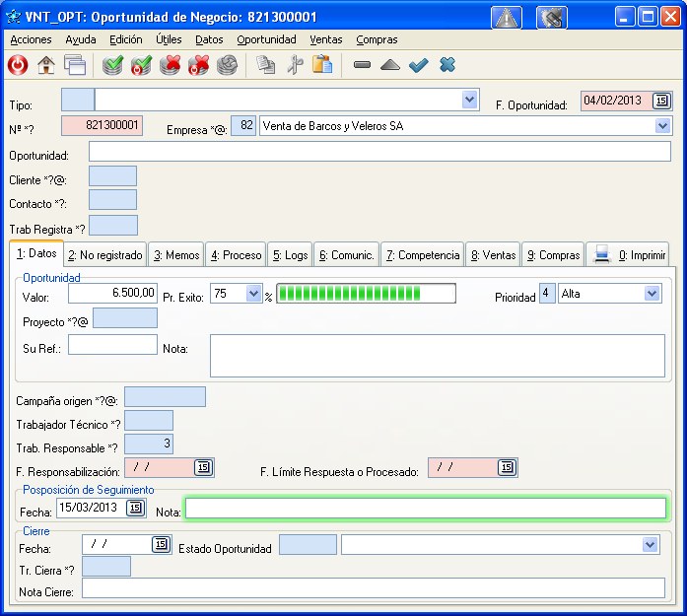This screenshot has height=616, width=687.
Task: Click delete record red X icon
Action: (x=170, y=65)
